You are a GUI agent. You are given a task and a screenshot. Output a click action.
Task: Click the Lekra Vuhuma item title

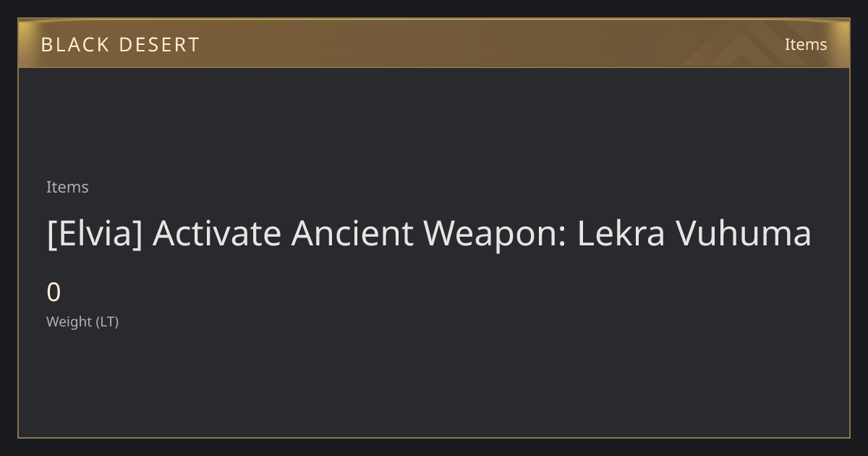click(428, 233)
